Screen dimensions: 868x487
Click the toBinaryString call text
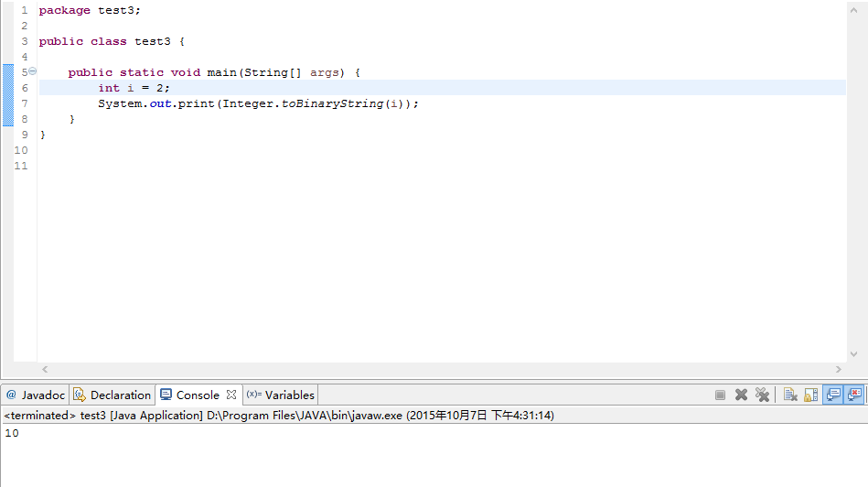click(332, 103)
